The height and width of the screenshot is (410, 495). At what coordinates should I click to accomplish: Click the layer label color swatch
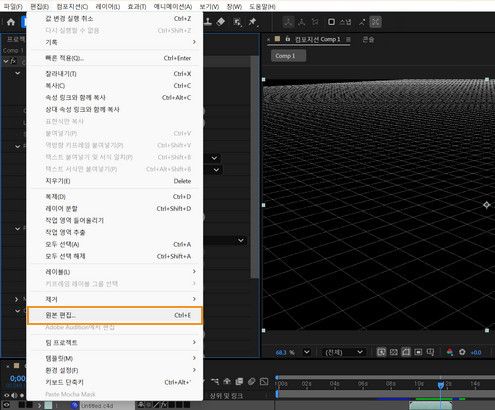click(48, 405)
